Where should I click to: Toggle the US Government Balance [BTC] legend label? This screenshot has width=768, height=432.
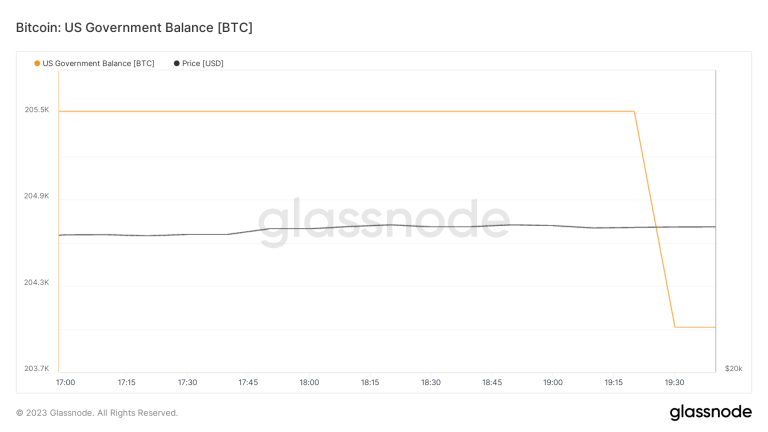(98, 63)
